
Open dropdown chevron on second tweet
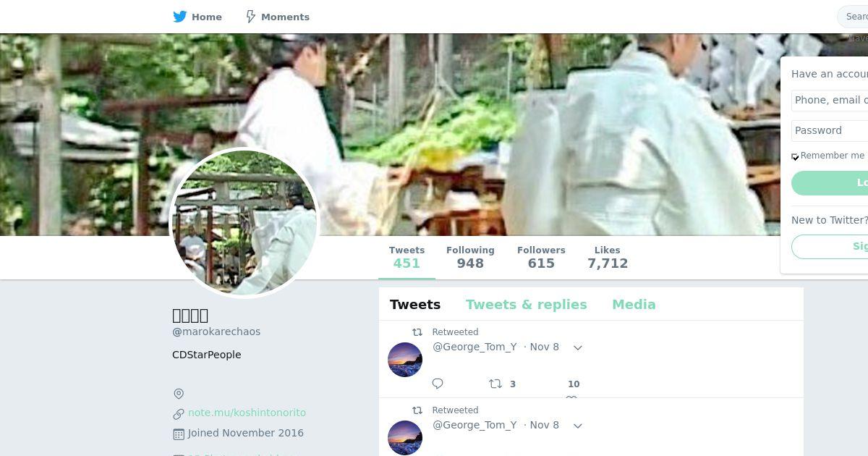pos(578,426)
